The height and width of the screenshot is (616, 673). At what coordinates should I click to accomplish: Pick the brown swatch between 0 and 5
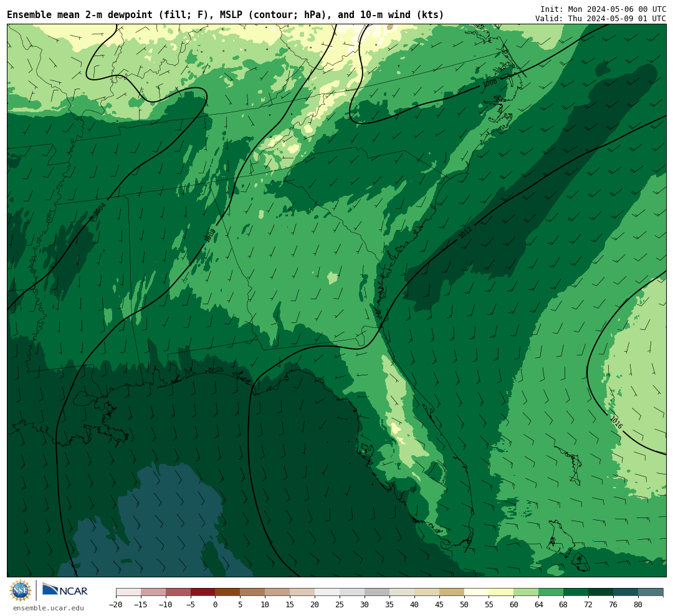click(x=228, y=592)
